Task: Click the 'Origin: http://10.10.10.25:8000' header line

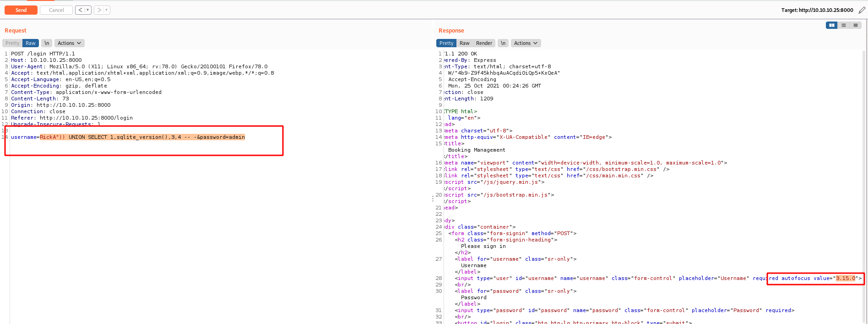Action: pyautogui.click(x=61, y=105)
